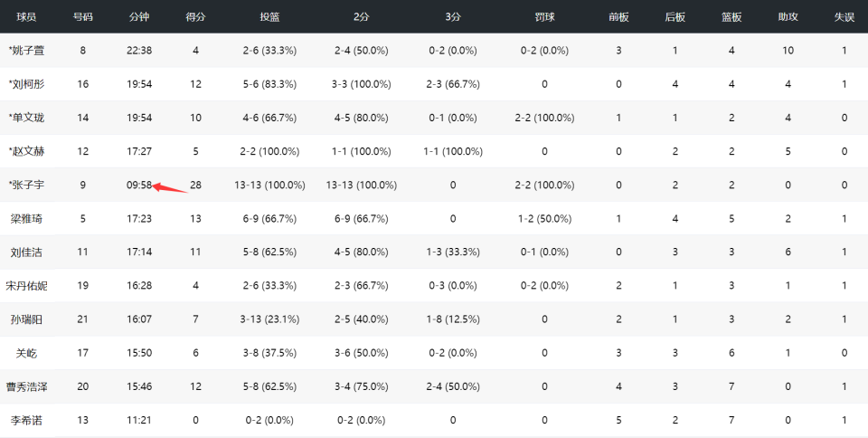Select the 助攻 column header
This screenshot has height=438, width=868.
788,17
